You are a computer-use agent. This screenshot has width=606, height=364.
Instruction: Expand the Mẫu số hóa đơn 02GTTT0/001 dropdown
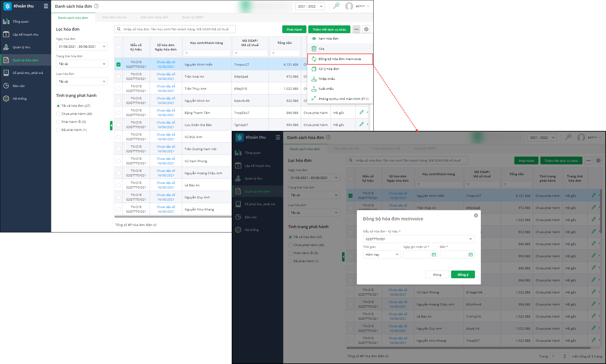coord(418,239)
